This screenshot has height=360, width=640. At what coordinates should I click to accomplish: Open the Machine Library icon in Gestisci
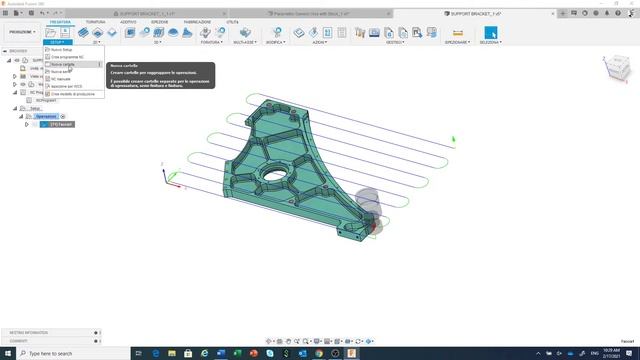pos(374,32)
